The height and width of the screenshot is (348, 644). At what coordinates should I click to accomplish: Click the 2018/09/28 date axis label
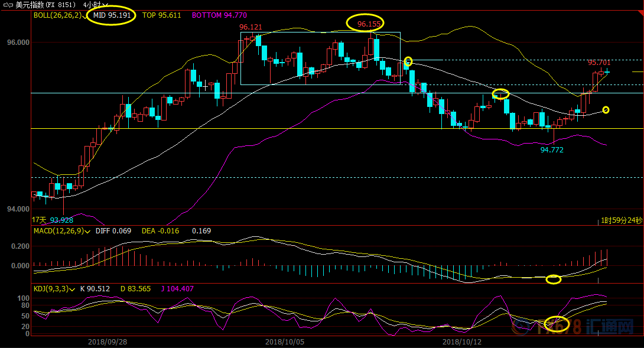click(108, 342)
